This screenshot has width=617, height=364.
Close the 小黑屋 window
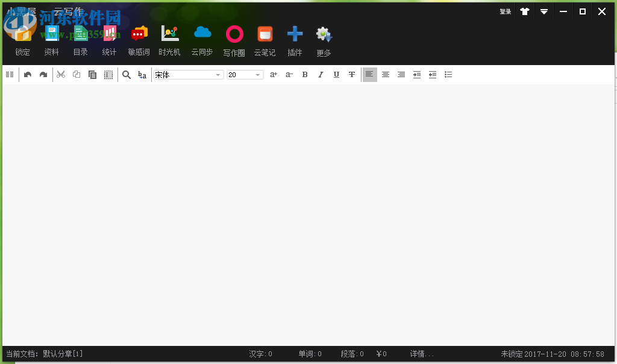[x=602, y=11]
